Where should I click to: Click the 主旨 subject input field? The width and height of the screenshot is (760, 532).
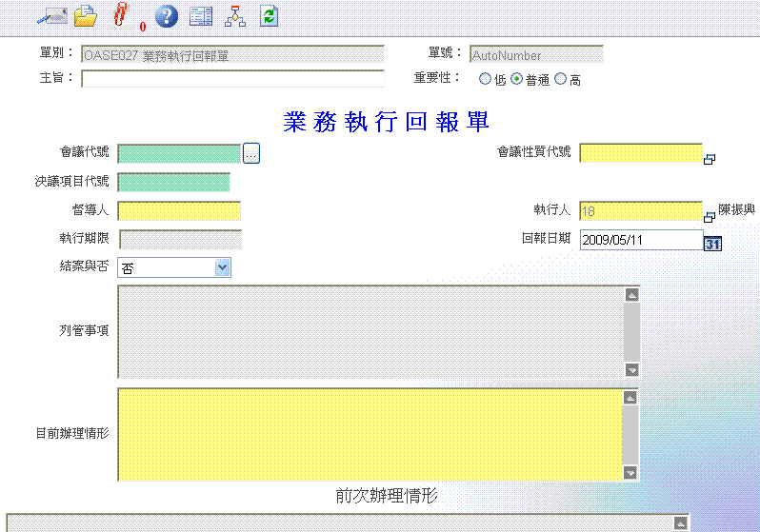pyautogui.click(x=232, y=79)
